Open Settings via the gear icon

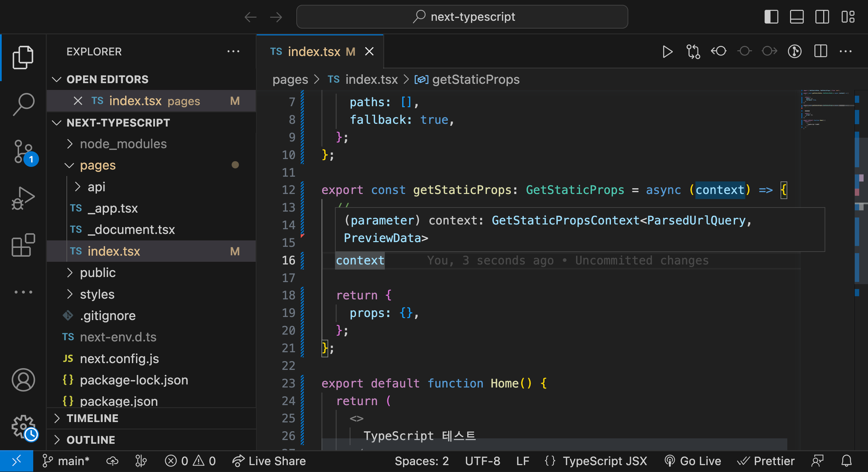[x=23, y=426]
